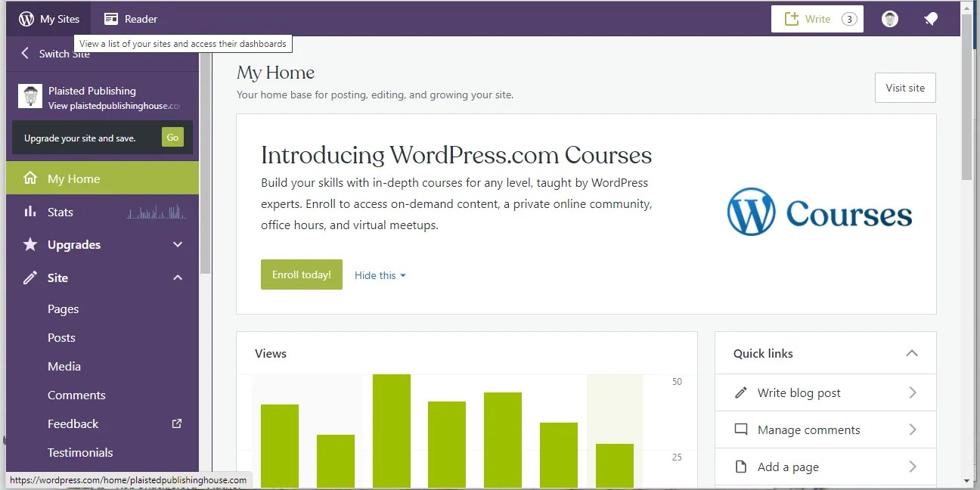The width and height of the screenshot is (980, 490).
Task: Click the Write blog post chevron
Action: pyautogui.click(x=913, y=392)
